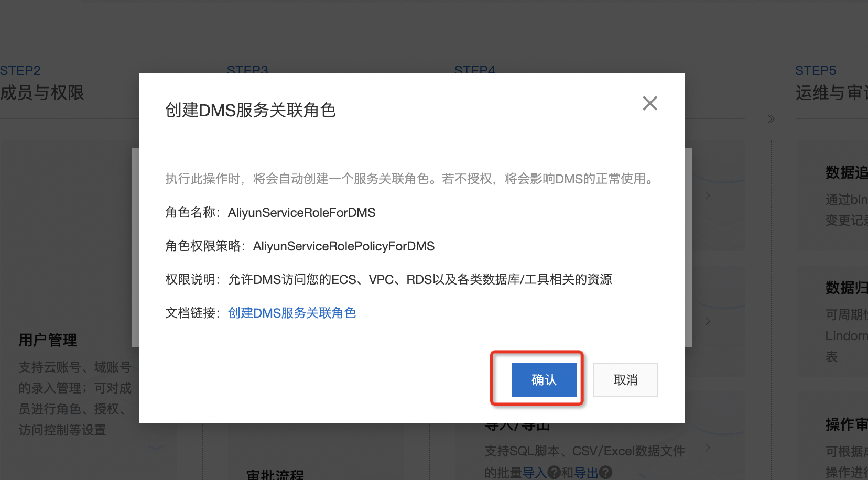Close the 创建DMS服务关联角色 dialog
The image size is (868, 480).
(x=650, y=103)
